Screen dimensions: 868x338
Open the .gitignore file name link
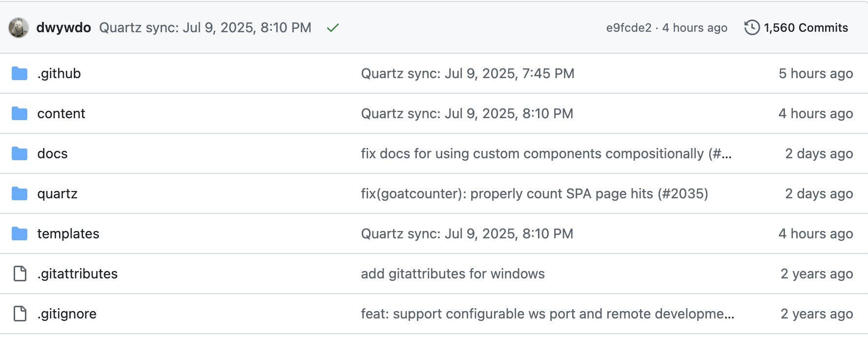[67, 314]
